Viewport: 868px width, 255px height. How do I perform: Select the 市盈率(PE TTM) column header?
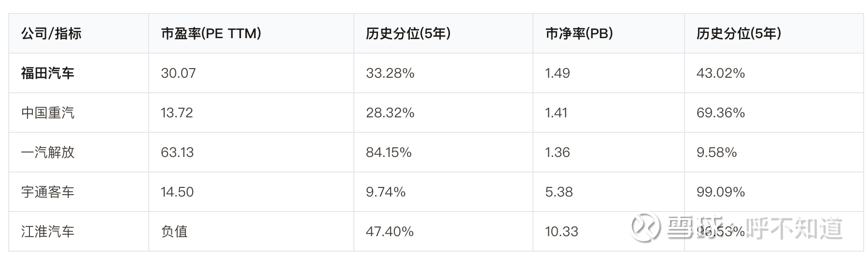tap(211, 33)
